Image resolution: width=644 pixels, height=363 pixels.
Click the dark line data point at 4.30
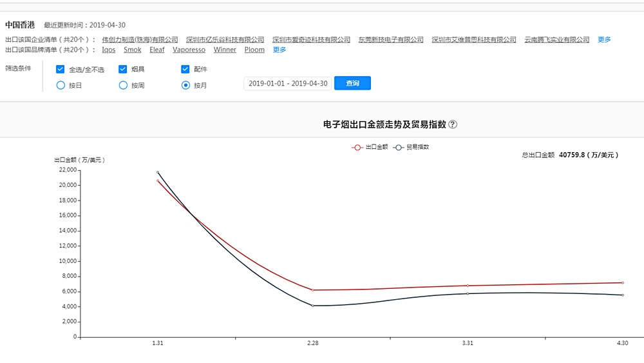[623, 295]
